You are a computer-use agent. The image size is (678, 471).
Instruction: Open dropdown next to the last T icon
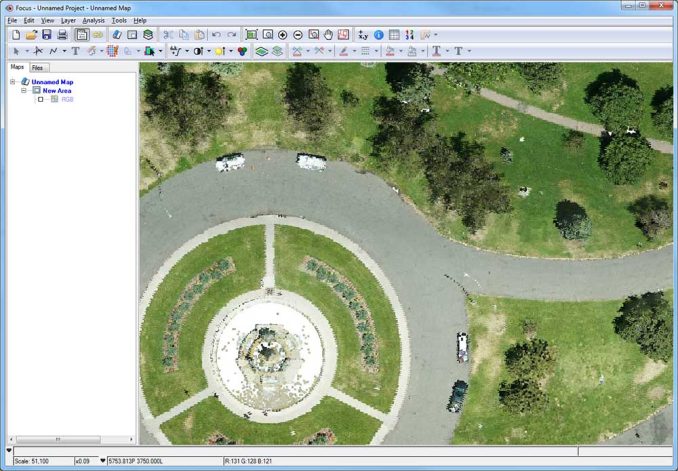click(x=469, y=51)
